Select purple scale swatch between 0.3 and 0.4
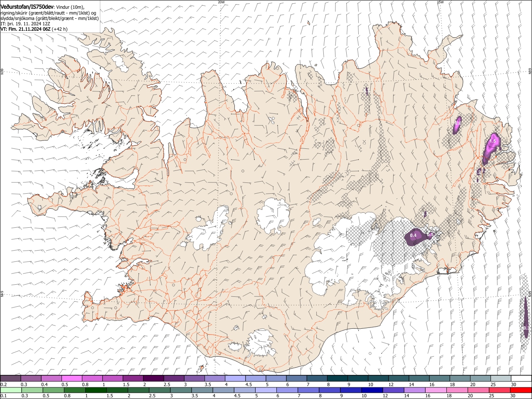Image resolution: width=532 pixels, height=399 pixels. [31, 378]
